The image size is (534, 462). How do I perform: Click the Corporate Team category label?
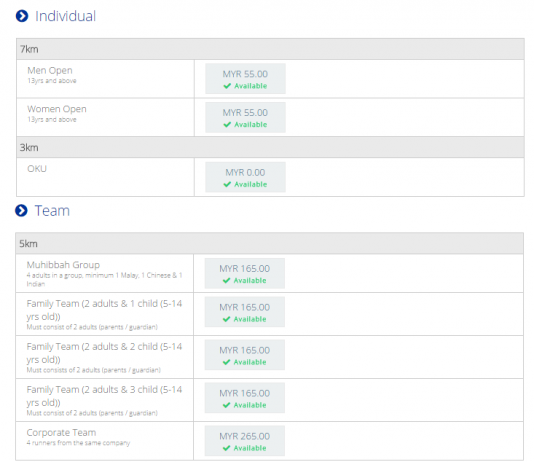(61, 432)
